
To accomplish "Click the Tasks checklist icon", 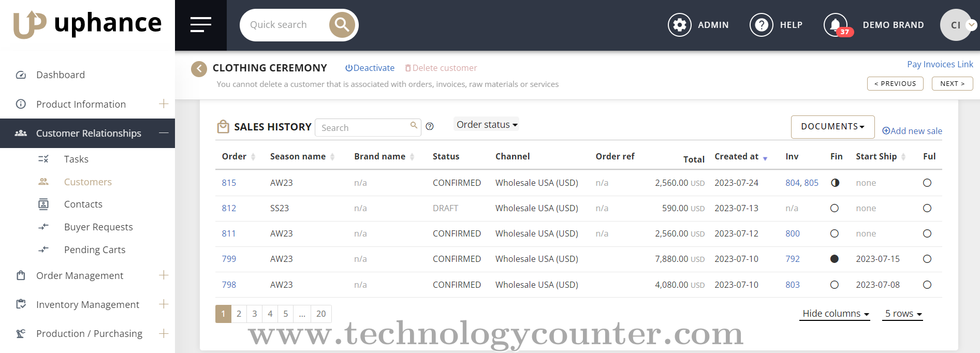I will coord(43,159).
